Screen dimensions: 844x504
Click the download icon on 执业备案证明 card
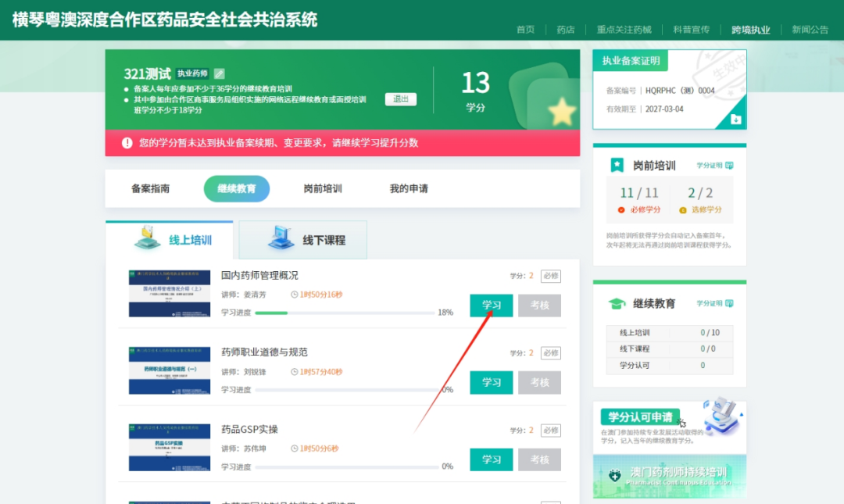pos(736,119)
